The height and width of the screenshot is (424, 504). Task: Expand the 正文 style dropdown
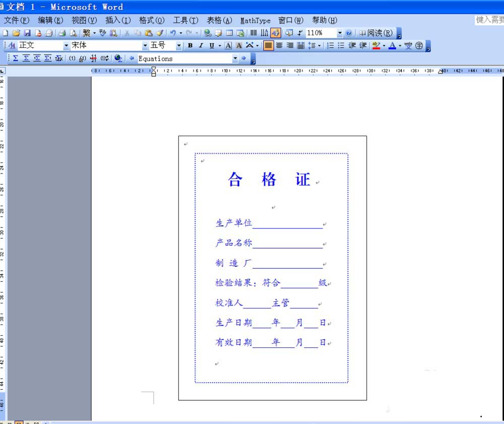(x=66, y=46)
